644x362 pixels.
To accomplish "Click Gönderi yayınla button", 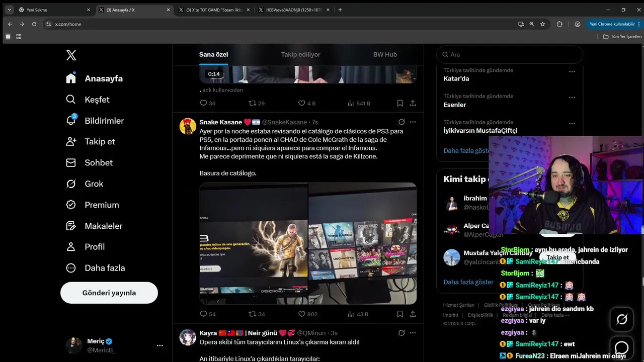I will pyautogui.click(x=109, y=293).
